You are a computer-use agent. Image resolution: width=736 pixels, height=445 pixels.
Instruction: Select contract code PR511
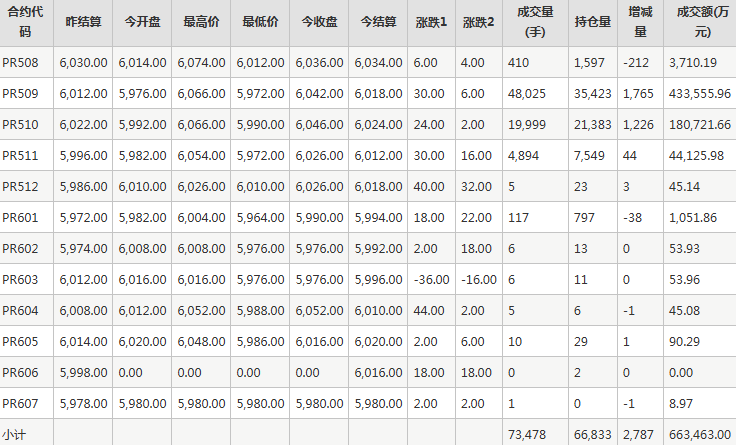pos(20,155)
